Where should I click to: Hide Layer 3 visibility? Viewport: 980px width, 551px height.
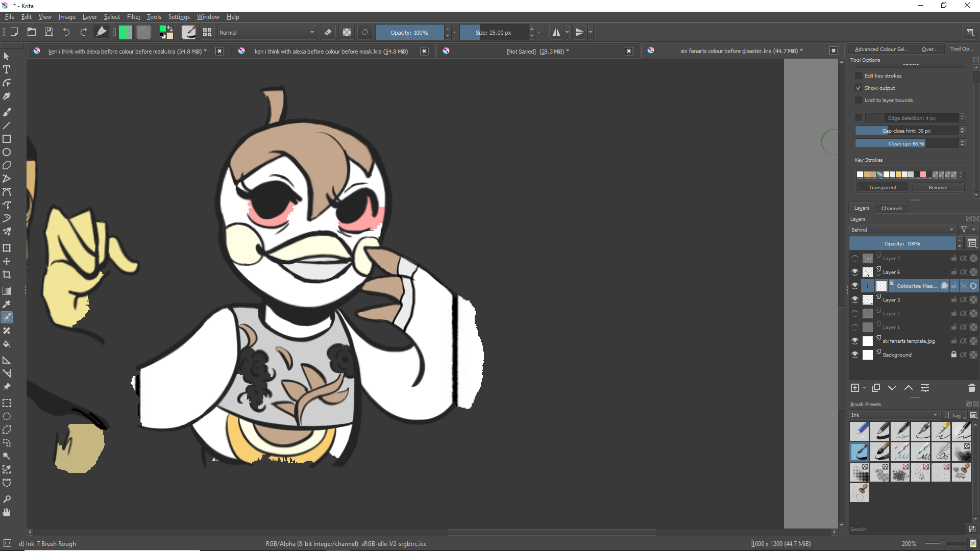click(x=855, y=299)
